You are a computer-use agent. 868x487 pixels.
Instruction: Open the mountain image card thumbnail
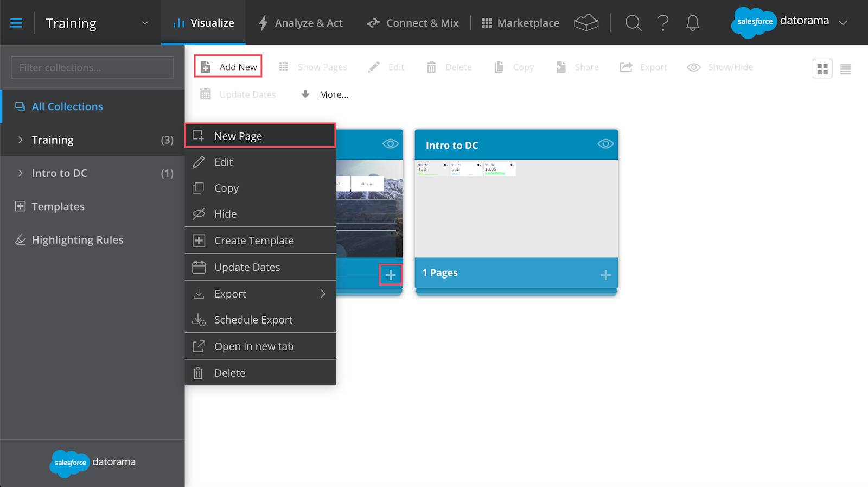[x=369, y=208]
